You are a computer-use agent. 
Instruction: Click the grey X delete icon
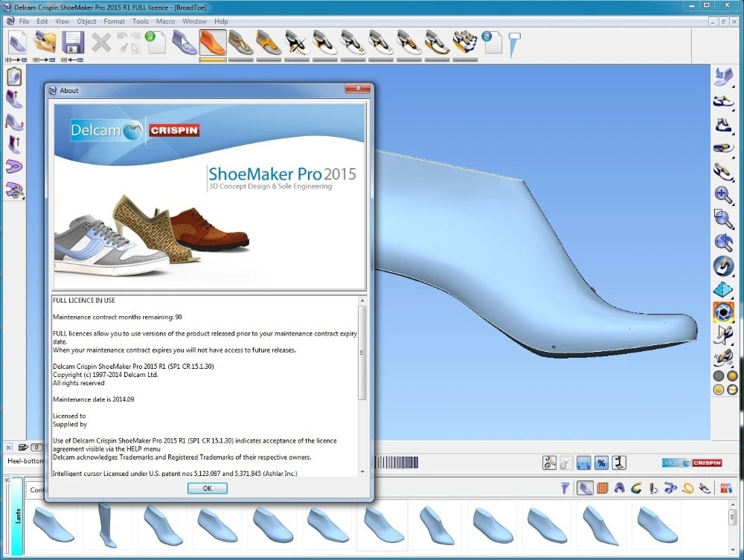tap(101, 42)
